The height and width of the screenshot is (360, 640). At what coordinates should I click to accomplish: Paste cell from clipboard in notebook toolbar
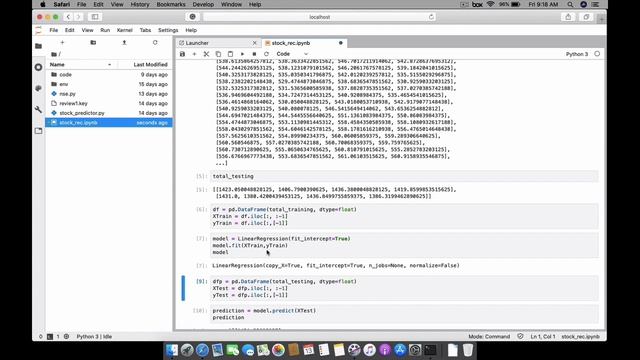pyautogui.click(x=230, y=54)
